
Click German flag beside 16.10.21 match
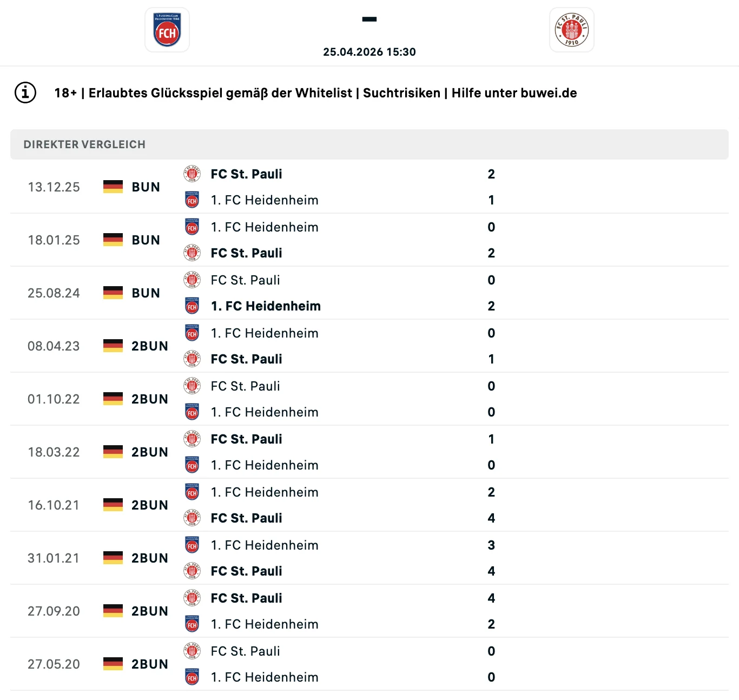[x=113, y=505]
